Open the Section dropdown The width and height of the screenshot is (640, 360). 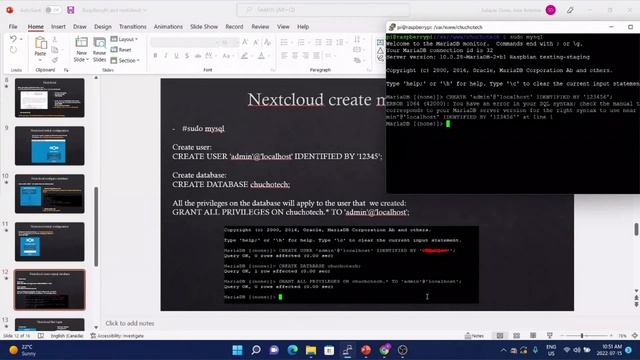click(x=125, y=60)
